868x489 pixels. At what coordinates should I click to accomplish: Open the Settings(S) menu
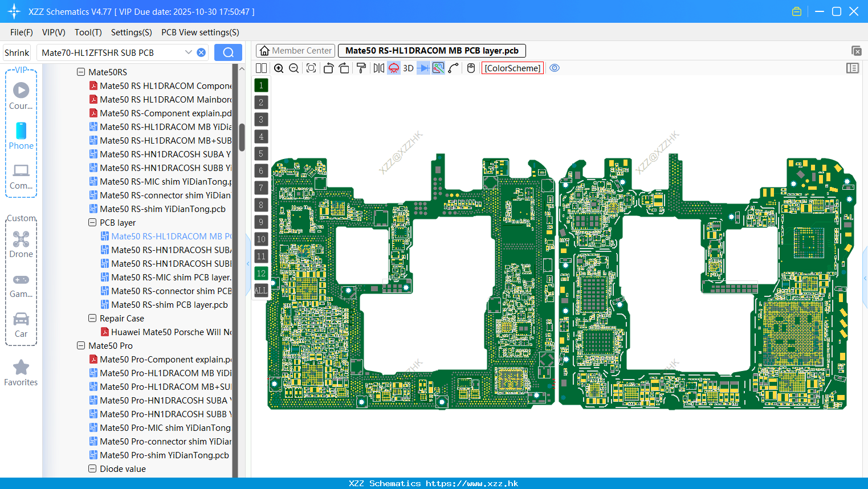pyautogui.click(x=132, y=32)
